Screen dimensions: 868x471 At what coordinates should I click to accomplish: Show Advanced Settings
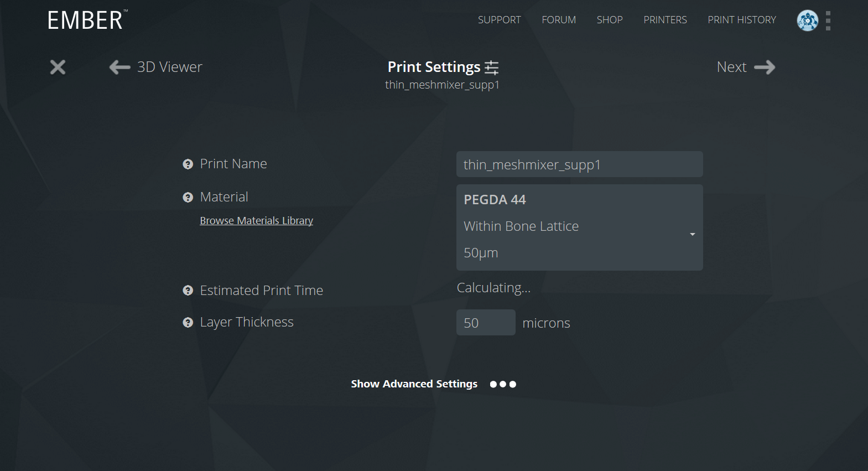(x=414, y=384)
